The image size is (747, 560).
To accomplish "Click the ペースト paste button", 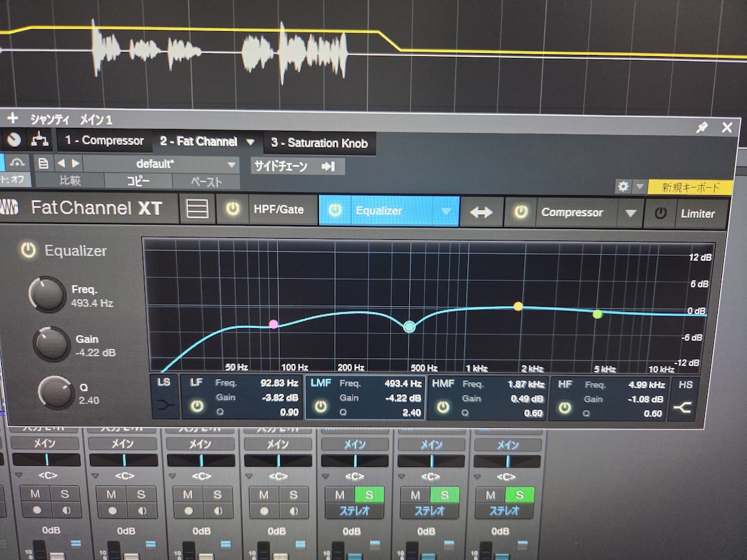I will click(x=206, y=182).
